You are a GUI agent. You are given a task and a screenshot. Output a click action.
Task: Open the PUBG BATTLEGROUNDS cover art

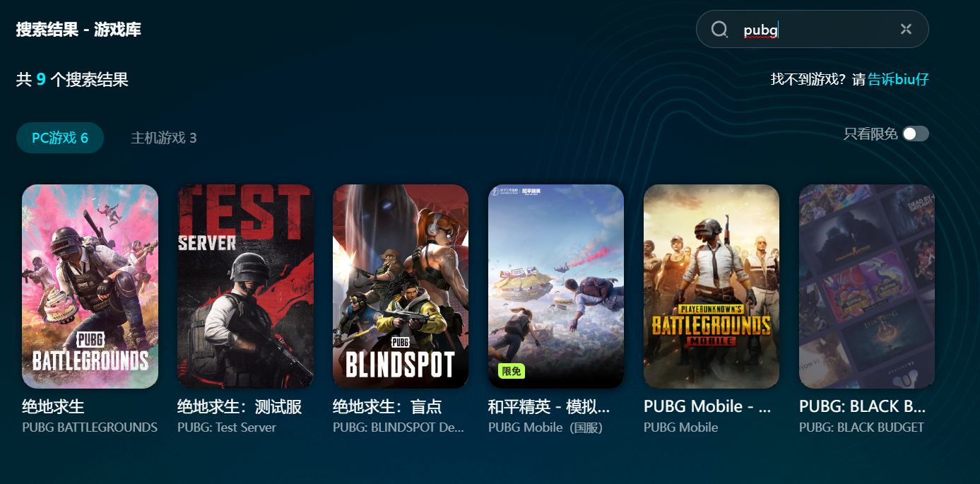tap(90, 286)
